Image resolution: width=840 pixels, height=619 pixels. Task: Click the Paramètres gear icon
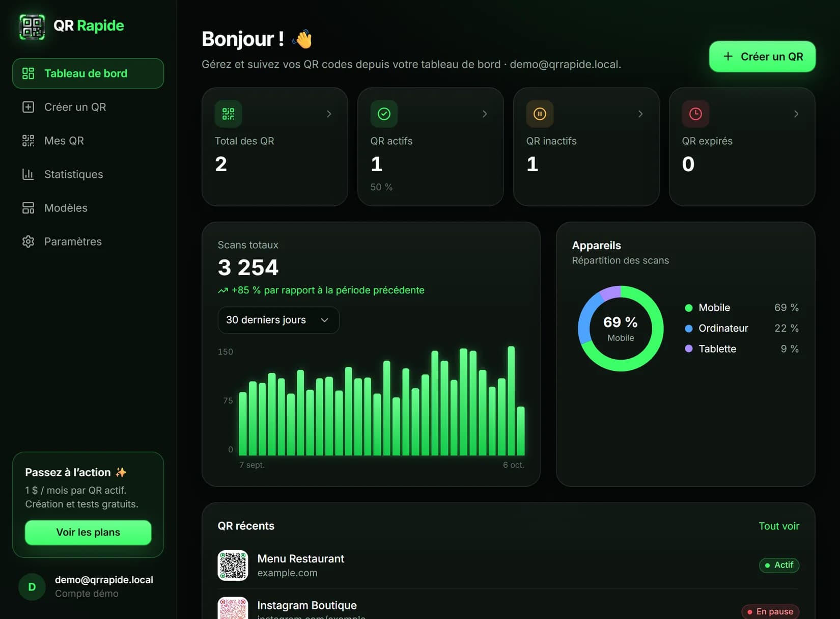pyautogui.click(x=28, y=241)
